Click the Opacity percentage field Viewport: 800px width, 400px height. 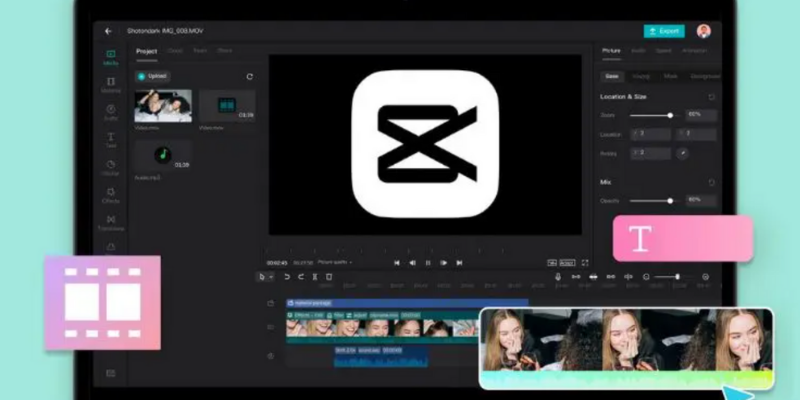coord(701,200)
